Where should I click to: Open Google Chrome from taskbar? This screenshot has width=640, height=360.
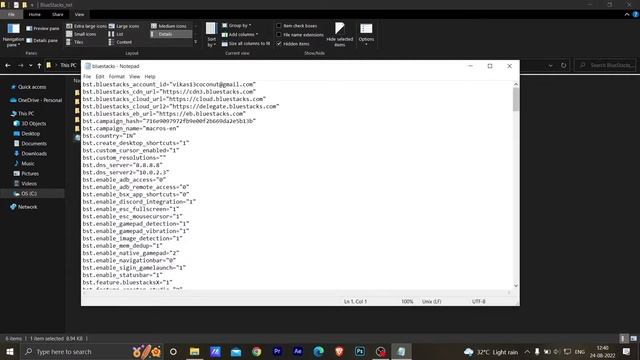(x=256, y=351)
